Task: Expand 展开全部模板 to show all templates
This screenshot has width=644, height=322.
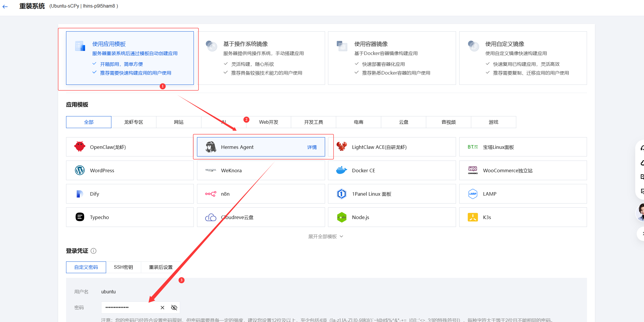Action: 325,236
